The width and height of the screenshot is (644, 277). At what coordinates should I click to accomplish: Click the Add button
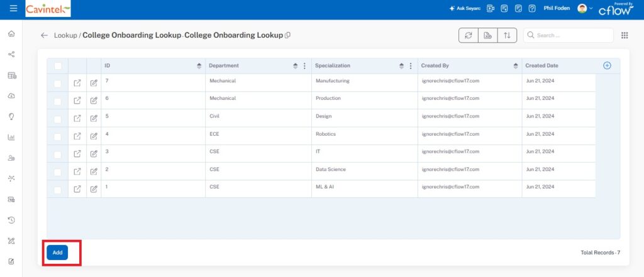pos(57,253)
